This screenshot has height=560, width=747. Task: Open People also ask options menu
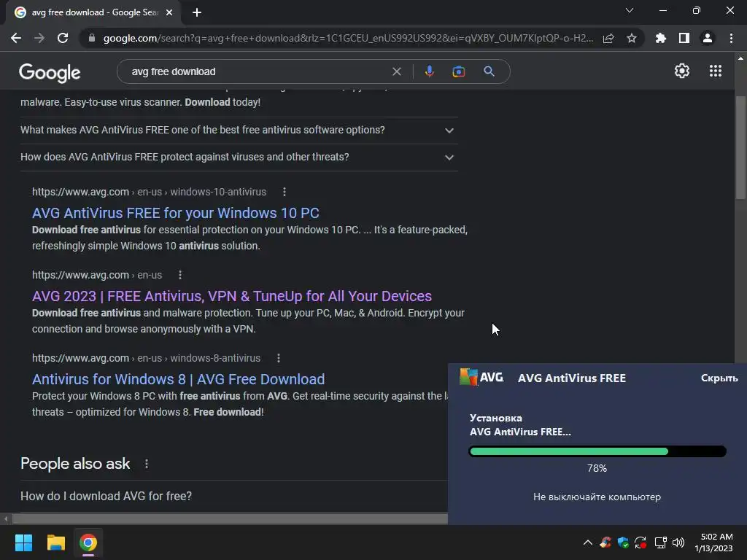[146, 464]
